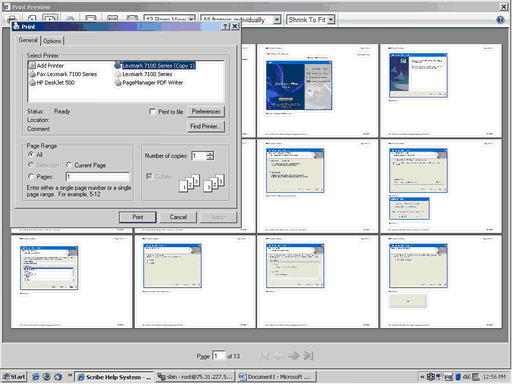Click the Print Preview help icon in toolbar
Screen dimensions: 512x384
click(500, 20)
